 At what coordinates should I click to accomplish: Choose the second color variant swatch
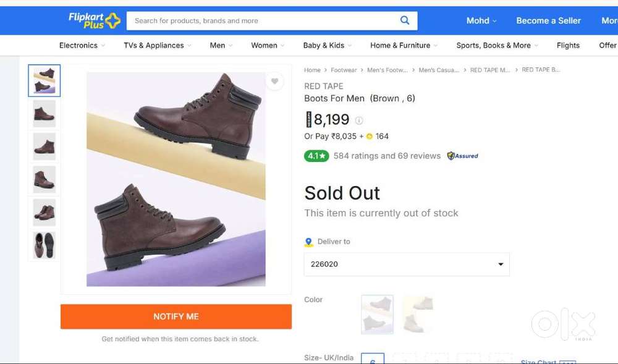click(x=418, y=315)
